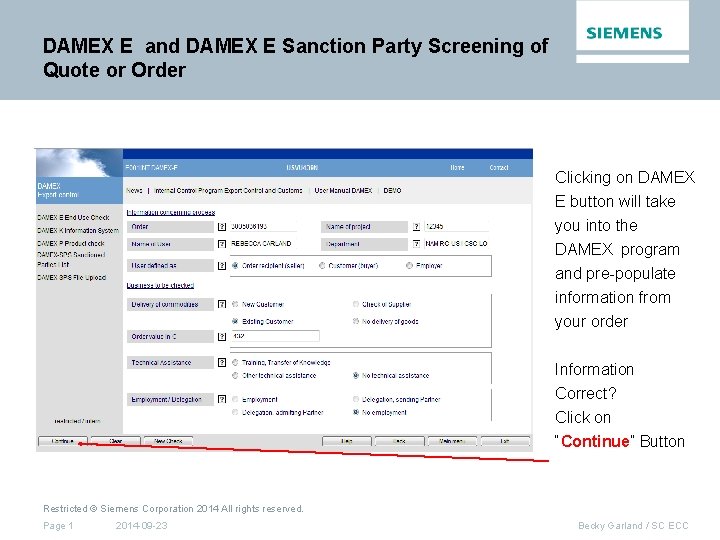Click Business to be checked heading
Image resolution: width=720 pixels, height=540 pixels.
160,285
